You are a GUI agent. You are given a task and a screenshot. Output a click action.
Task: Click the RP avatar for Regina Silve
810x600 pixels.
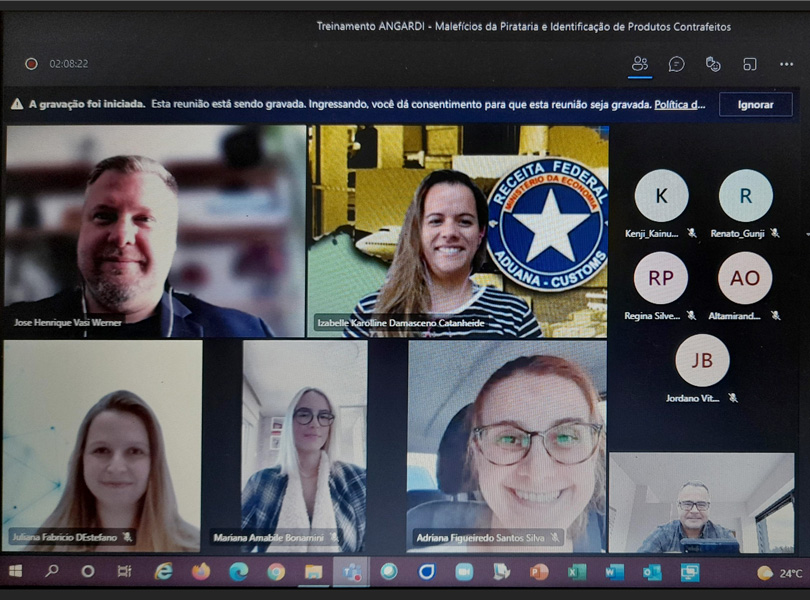[x=661, y=278]
